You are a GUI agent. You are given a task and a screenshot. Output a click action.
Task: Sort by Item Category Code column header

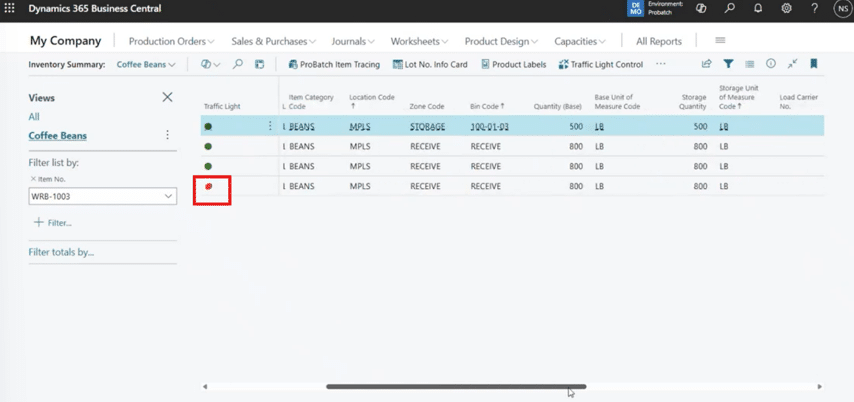click(x=310, y=102)
